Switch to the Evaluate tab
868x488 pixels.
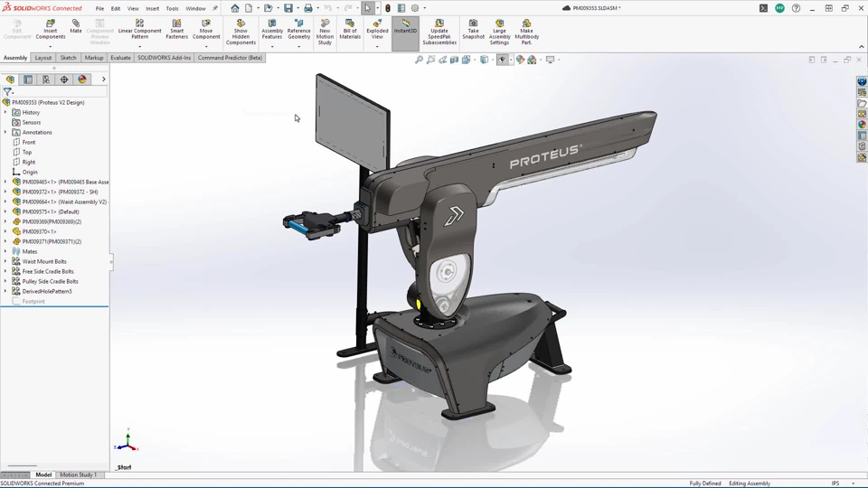pos(120,58)
